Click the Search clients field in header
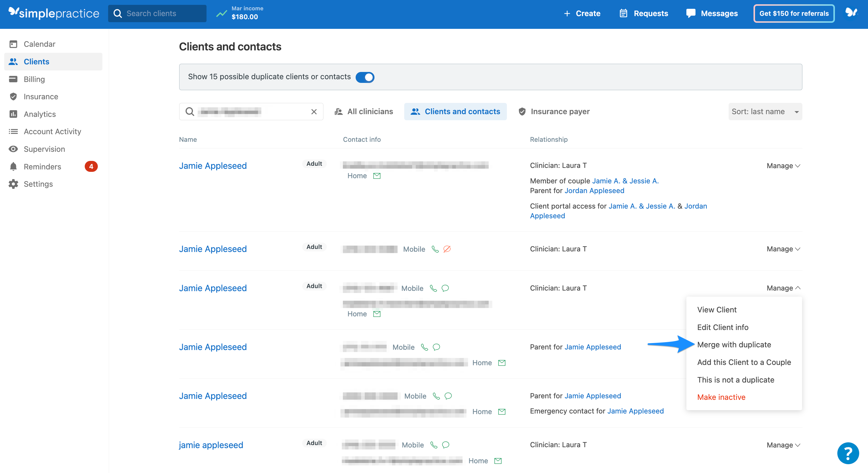Viewport: 868px width, 473px height. click(157, 13)
